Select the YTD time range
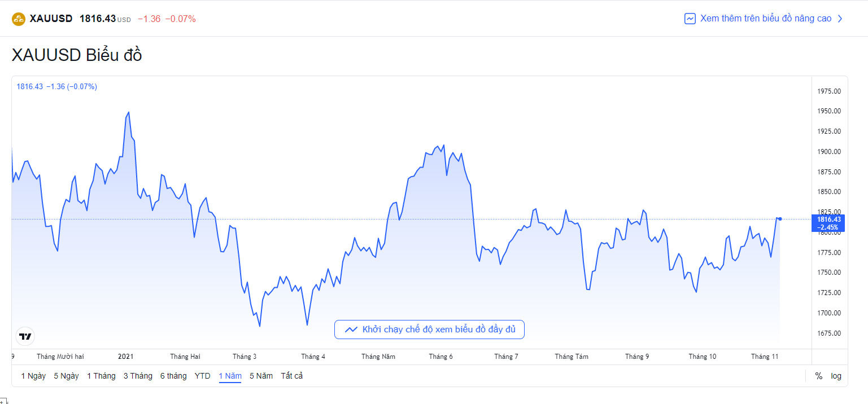Screen dimensions: 868x404 click(x=202, y=376)
